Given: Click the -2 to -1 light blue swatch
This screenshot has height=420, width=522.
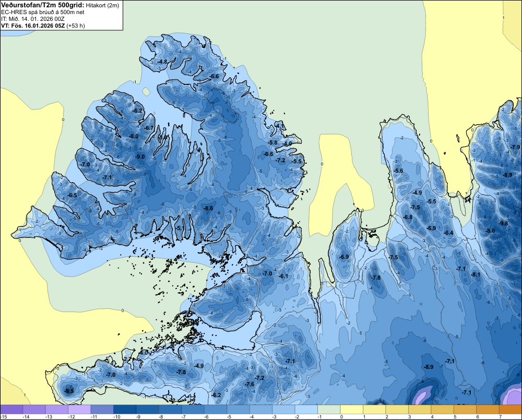Looking at the screenshot, I should click(x=306, y=410).
